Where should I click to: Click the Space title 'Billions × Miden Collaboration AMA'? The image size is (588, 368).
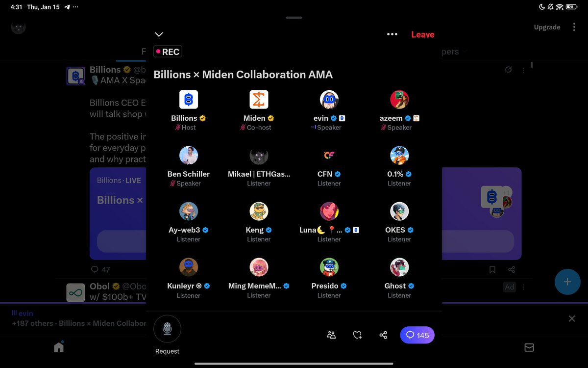[x=243, y=75]
